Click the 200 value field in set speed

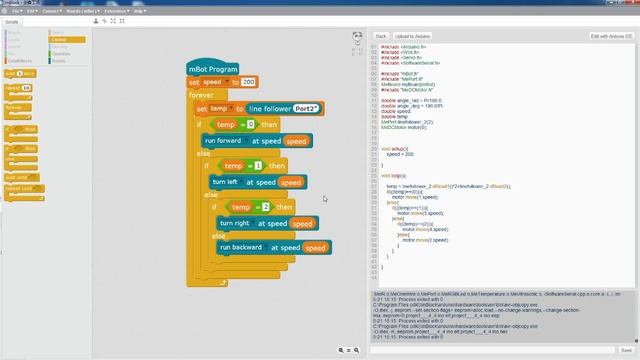point(248,82)
